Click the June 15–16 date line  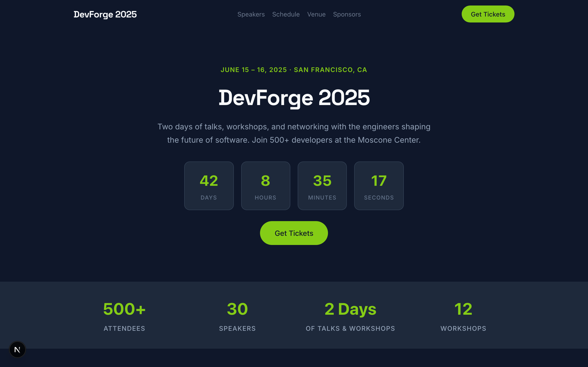pyautogui.click(x=294, y=70)
